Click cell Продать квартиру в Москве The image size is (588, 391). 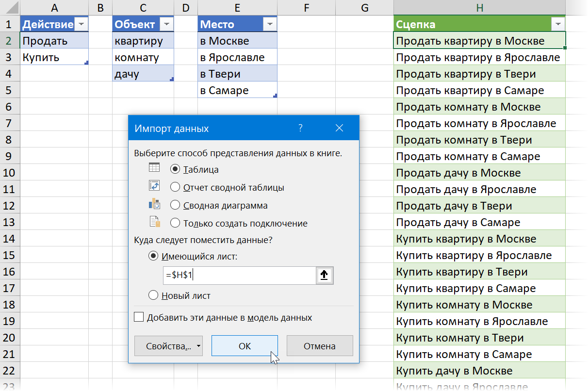click(x=479, y=41)
